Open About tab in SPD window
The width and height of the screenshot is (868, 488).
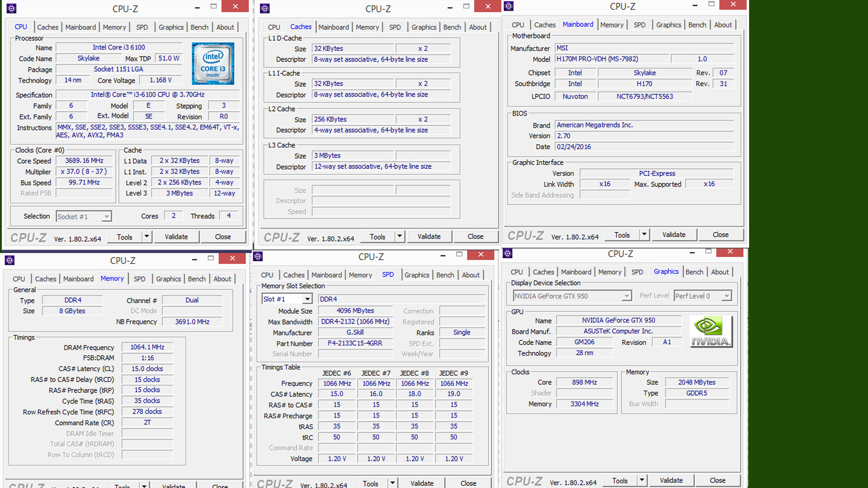tap(471, 275)
